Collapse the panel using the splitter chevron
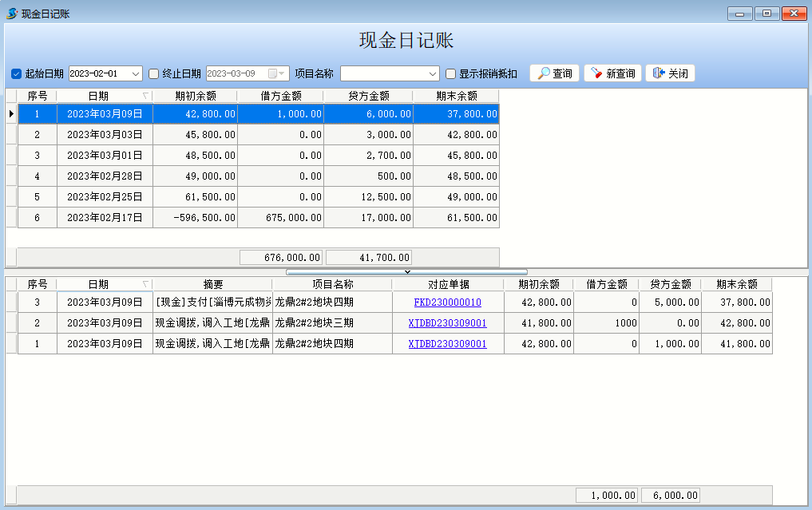The height and width of the screenshot is (510, 812). [406, 272]
